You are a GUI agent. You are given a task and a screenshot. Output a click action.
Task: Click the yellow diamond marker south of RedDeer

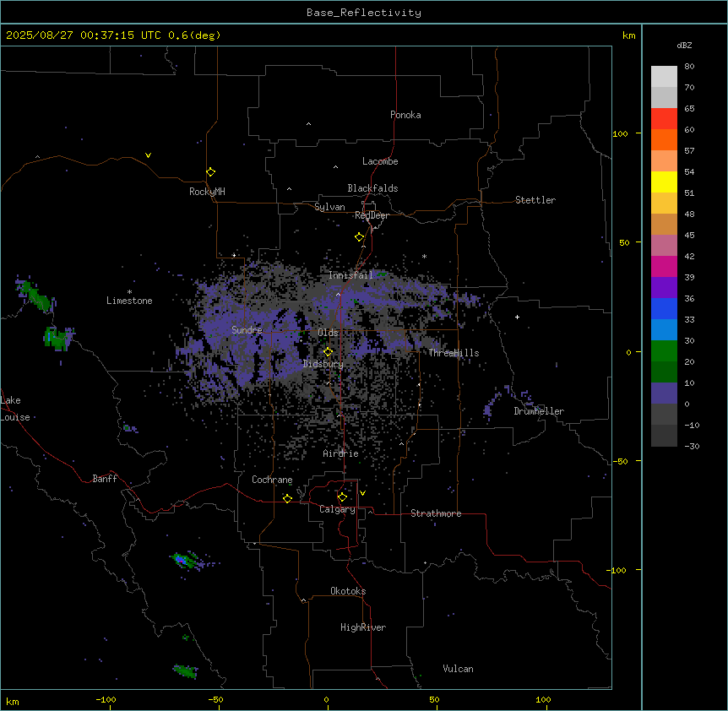(360, 237)
